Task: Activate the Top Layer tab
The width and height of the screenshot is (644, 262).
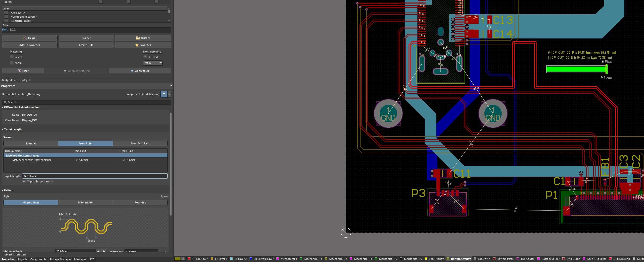Action: (x=199, y=259)
